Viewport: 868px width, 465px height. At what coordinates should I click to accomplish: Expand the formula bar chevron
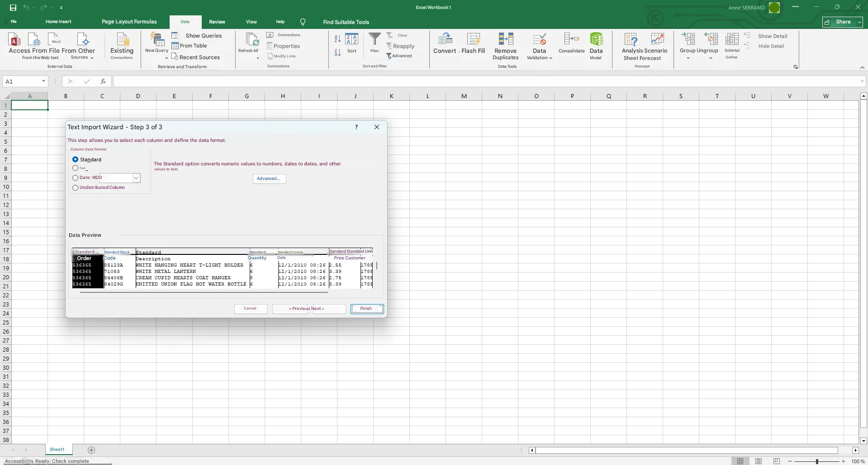[862, 81]
